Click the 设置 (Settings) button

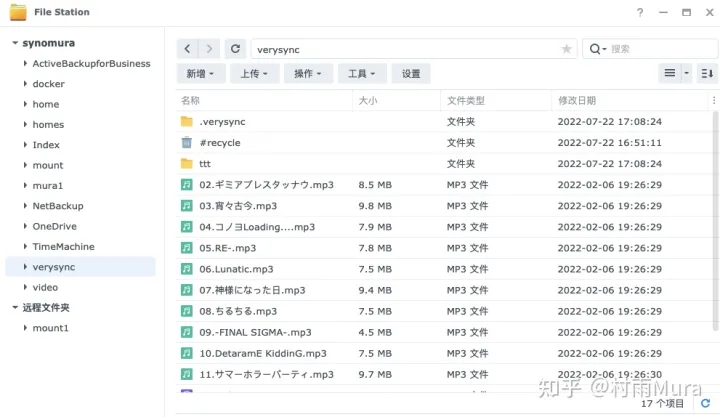[411, 73]
